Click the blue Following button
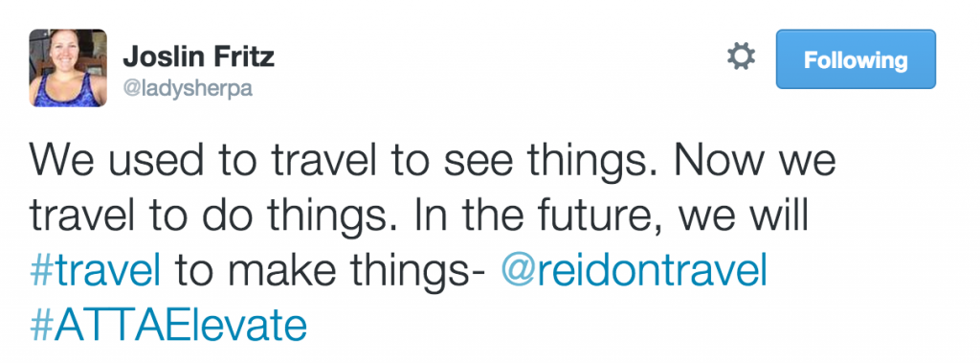980x363 pixels. pos(856,58)
